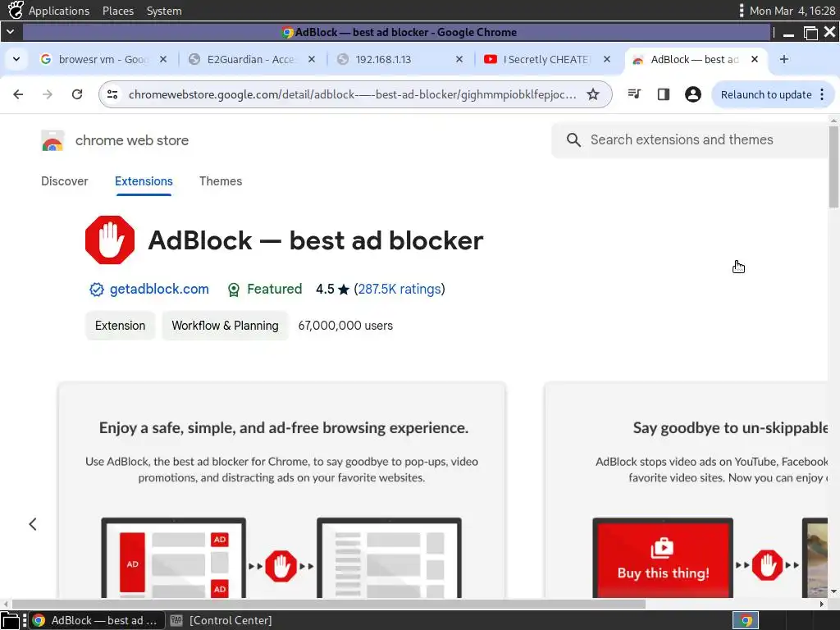Reload the current page
The height and width of the screenshot is (630, 840).
pyautogui.click(x=77, y=94)
